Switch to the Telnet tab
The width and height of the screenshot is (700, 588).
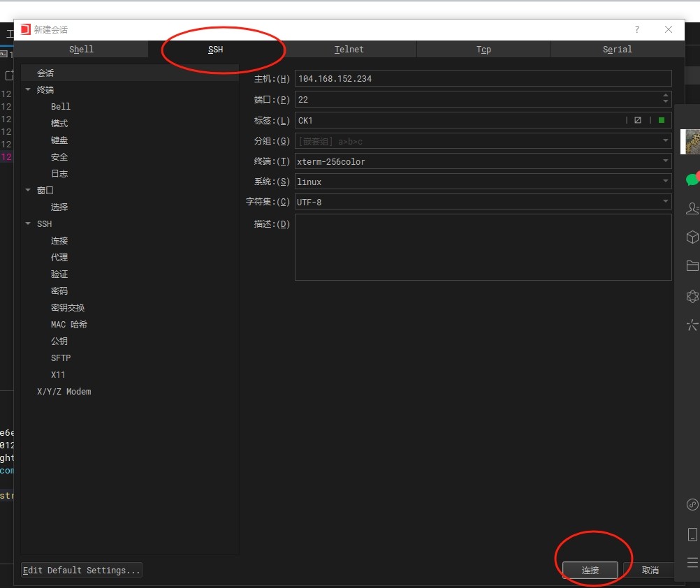[x=349, y=50]
